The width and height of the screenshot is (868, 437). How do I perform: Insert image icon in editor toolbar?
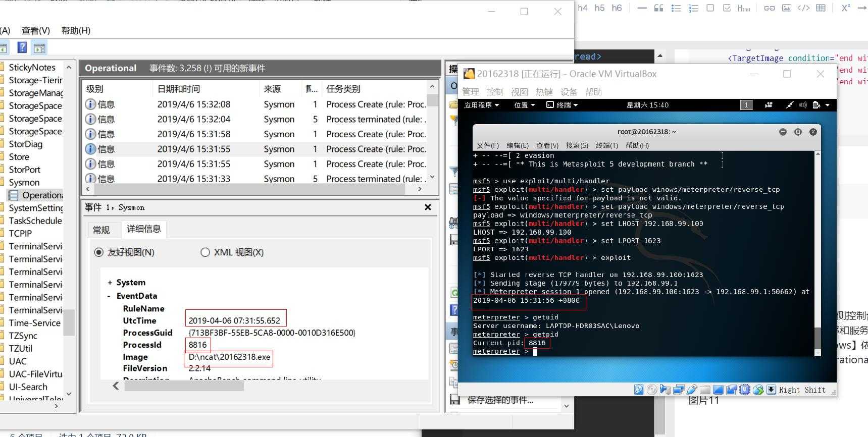point(786,8)
